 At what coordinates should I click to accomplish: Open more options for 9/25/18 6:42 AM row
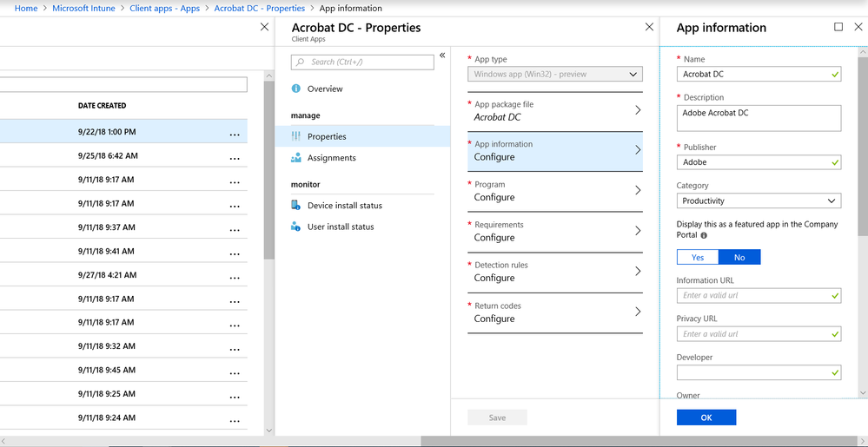(x=235, y=158)
